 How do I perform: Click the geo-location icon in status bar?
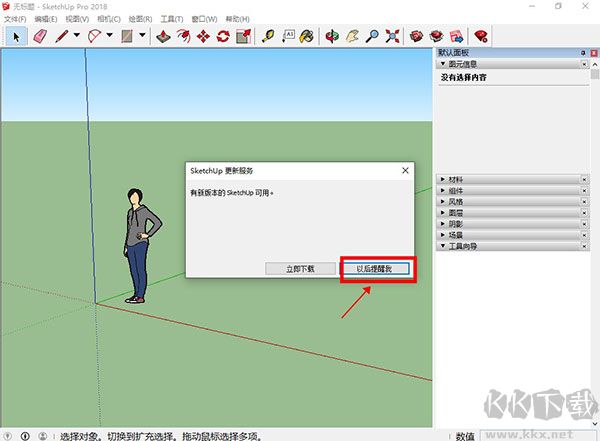7,436
